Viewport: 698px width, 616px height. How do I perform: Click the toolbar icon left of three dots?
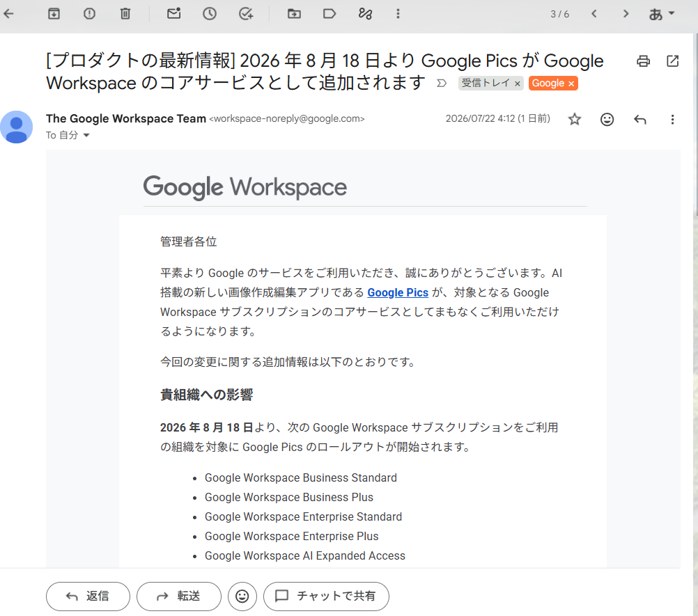(366, 14)
